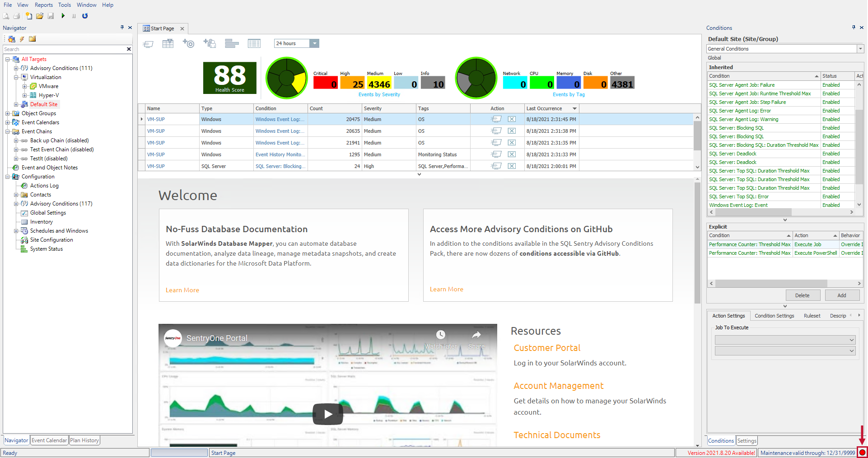
Task: Click the Pause monitoring icon
Action: point(74,16)
